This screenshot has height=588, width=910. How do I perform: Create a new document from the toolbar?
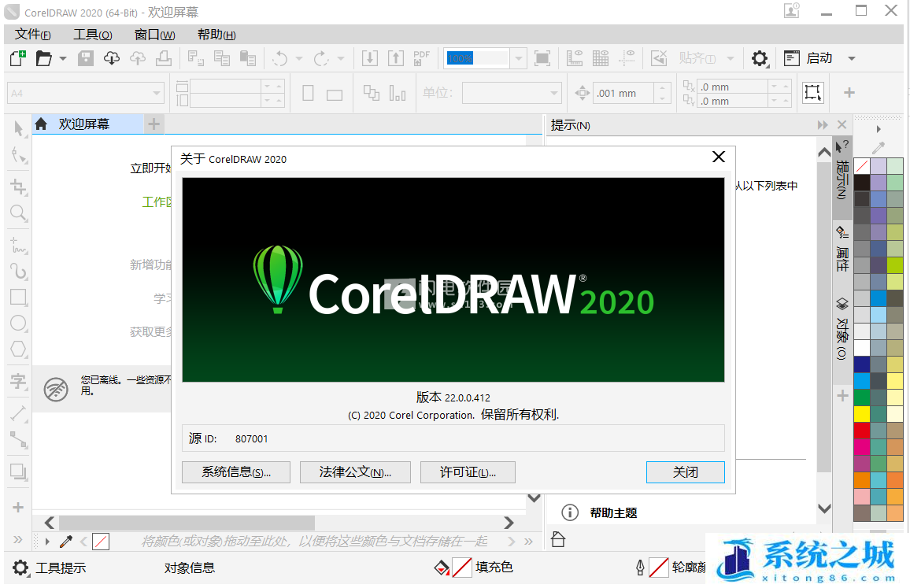pos(18,58)
